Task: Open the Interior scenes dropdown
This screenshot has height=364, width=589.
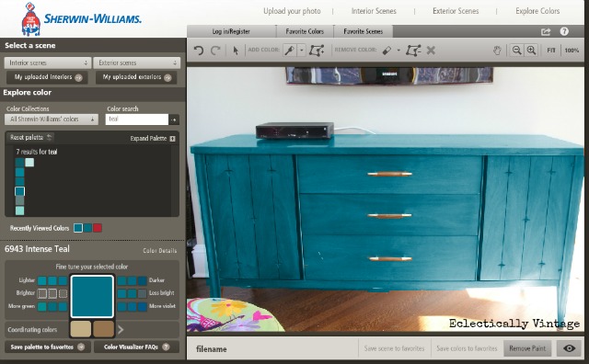Action: coord(47,63)
